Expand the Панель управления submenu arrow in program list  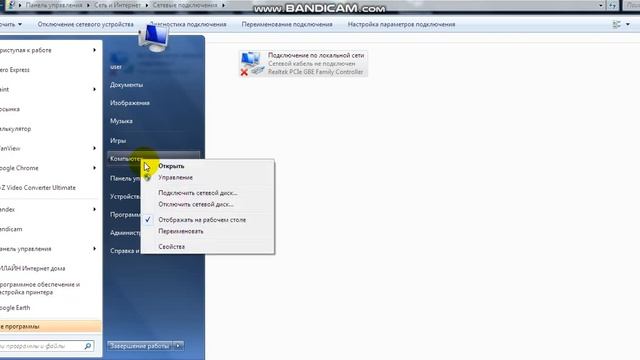click(x=94, y=249)
